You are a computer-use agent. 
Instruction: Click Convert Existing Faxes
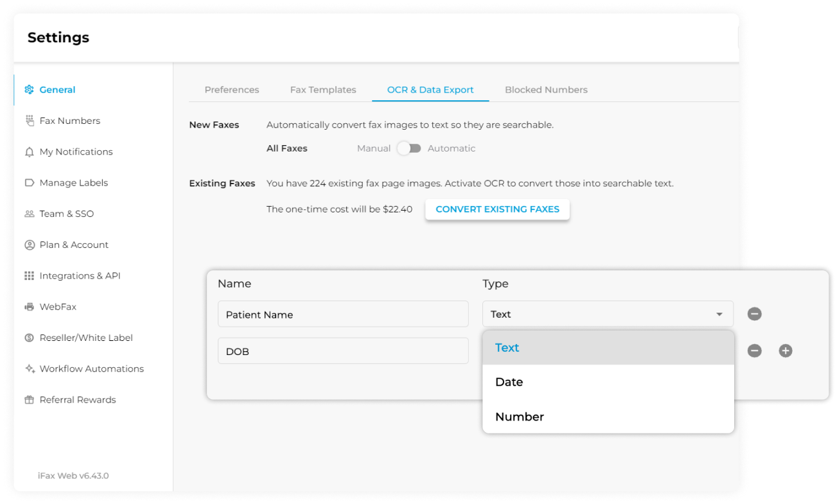pyautogui.click(x=497, y=209)
